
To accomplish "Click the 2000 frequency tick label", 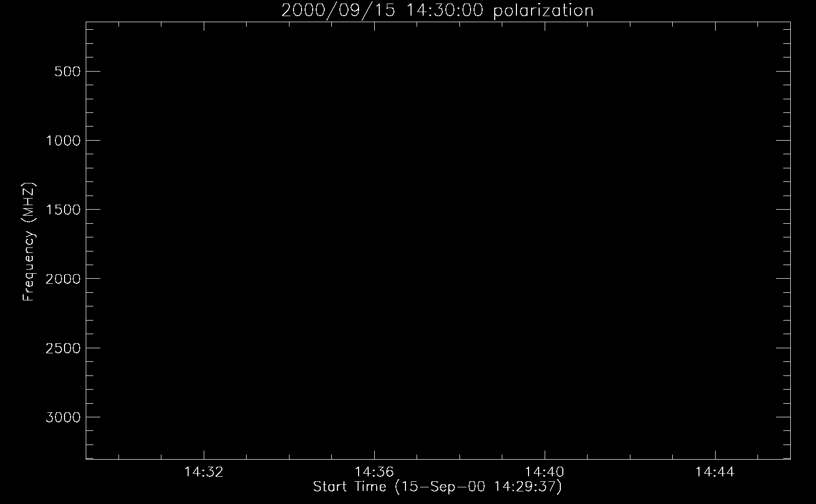I will pyautogui.click(x=63, y=279).
